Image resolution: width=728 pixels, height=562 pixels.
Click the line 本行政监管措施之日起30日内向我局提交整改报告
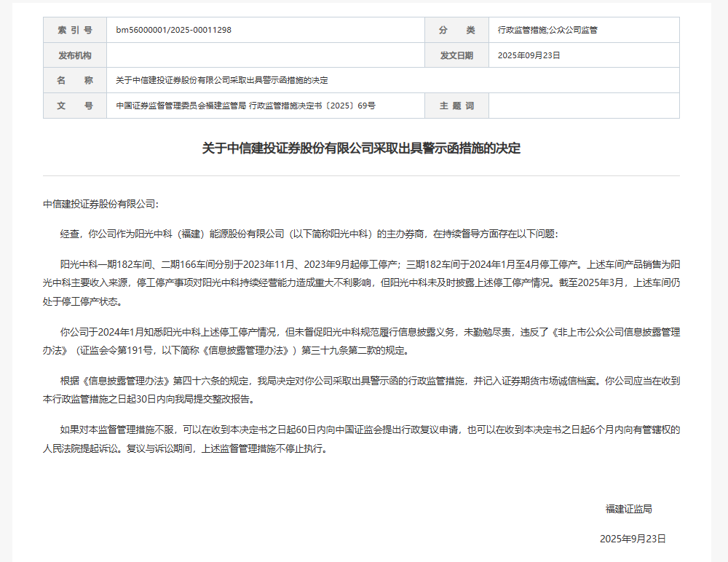tap(149, 400)
